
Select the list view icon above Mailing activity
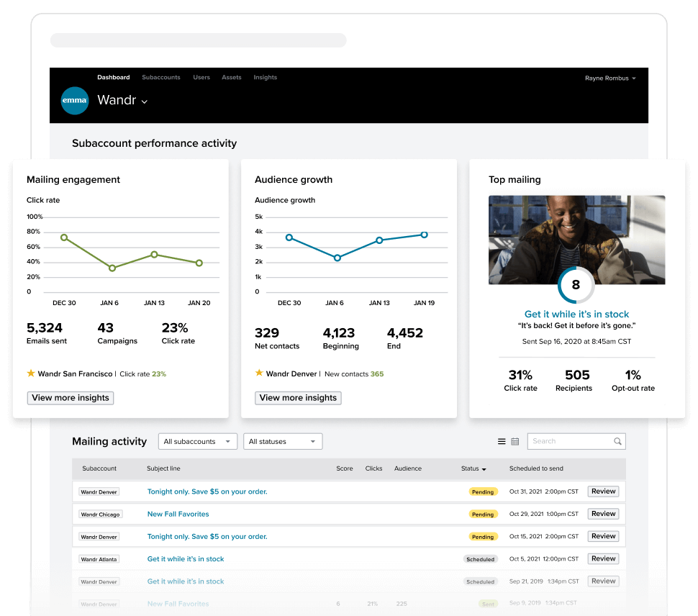[x=502, y=441]
